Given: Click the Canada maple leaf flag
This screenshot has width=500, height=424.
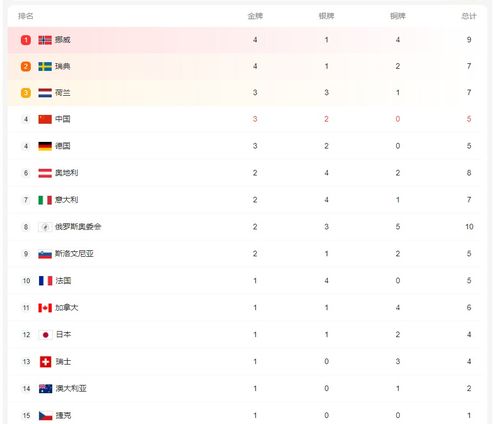Looking at the screenshot, I should coord(45,308).
